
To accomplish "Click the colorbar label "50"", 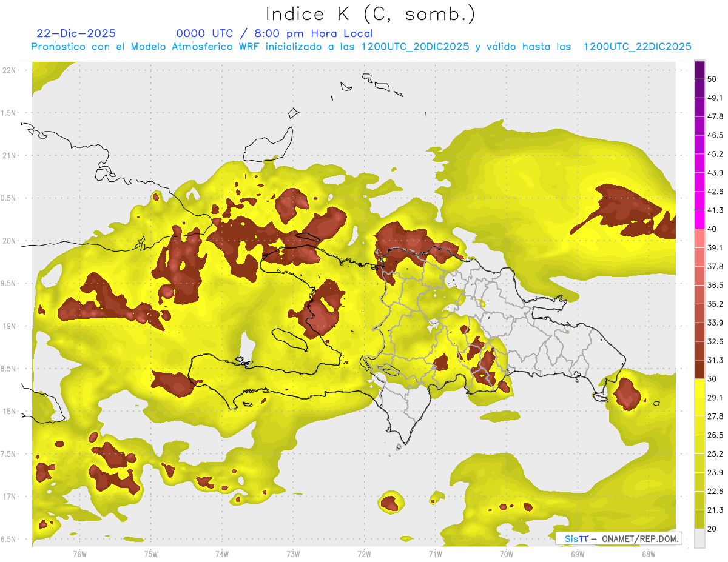I will click(713, 79).
